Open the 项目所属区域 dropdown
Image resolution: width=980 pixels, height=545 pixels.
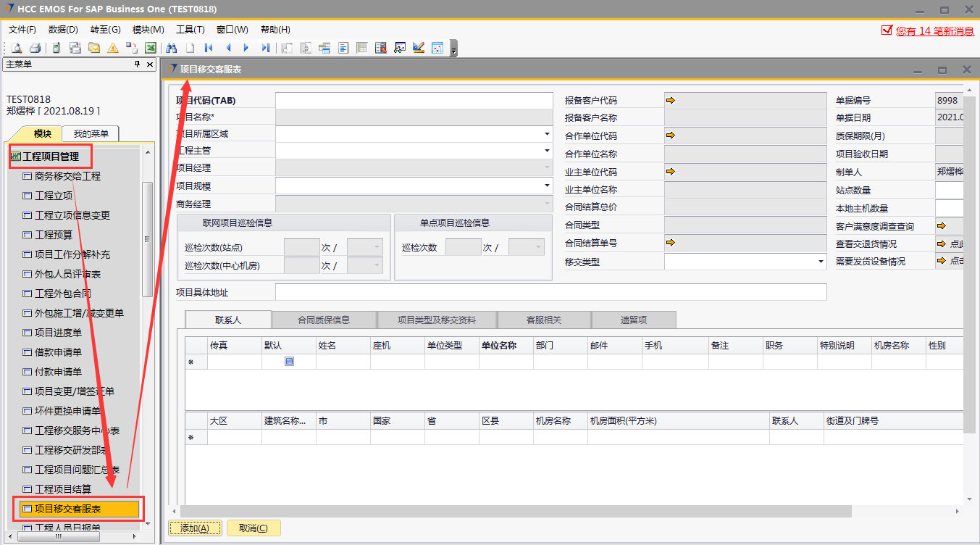pyautogui.click(x=547, y=134)
